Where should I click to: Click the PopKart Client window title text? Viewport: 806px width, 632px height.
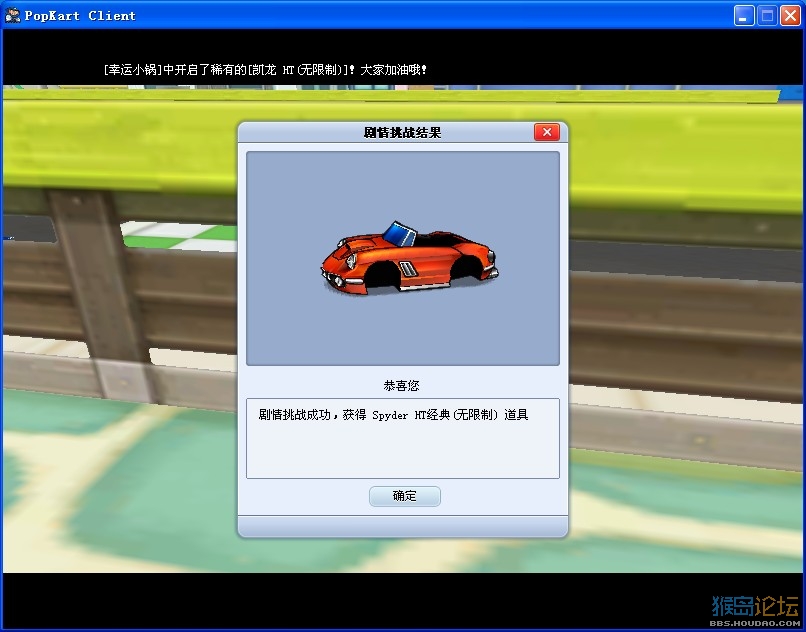pos(80,15)
